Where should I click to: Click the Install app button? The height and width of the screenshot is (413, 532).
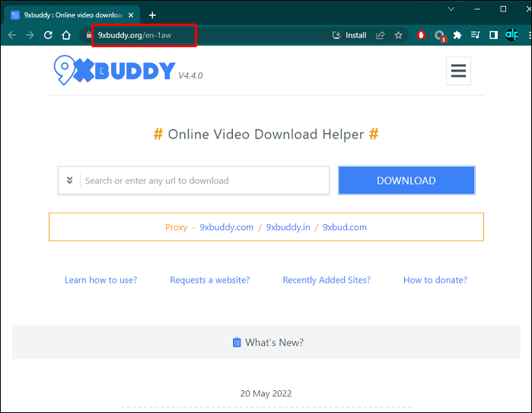coord(349,35)
